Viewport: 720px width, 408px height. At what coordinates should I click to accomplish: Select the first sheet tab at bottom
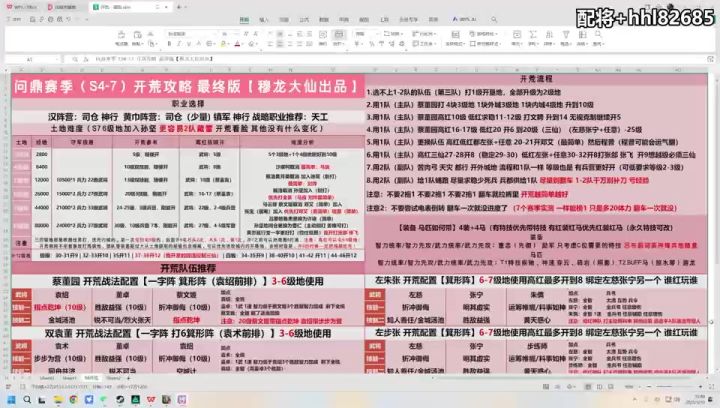click(x=47, y=378)
